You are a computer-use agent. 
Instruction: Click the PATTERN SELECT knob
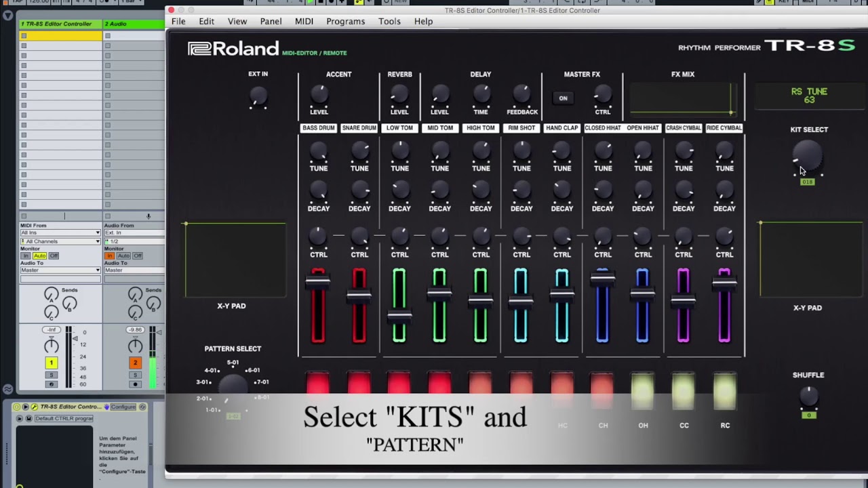pyautogui.click(x=232, y=388)
